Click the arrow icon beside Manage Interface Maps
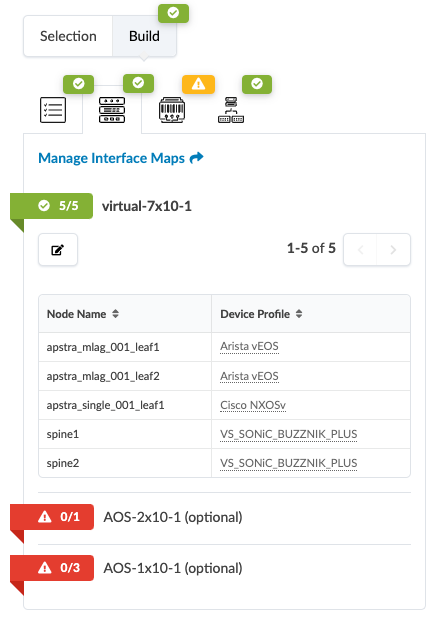Image resolution: width=444 pixels, height=618 pixels. (x=196, y=158)
